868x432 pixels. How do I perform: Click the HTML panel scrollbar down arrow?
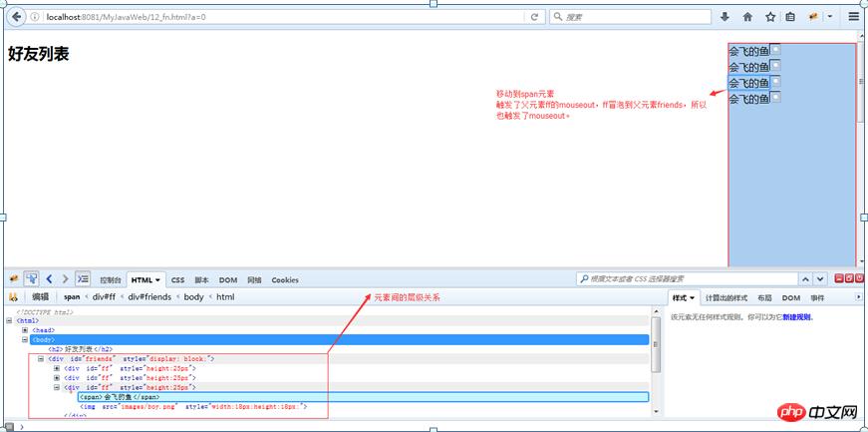point(656,412)
